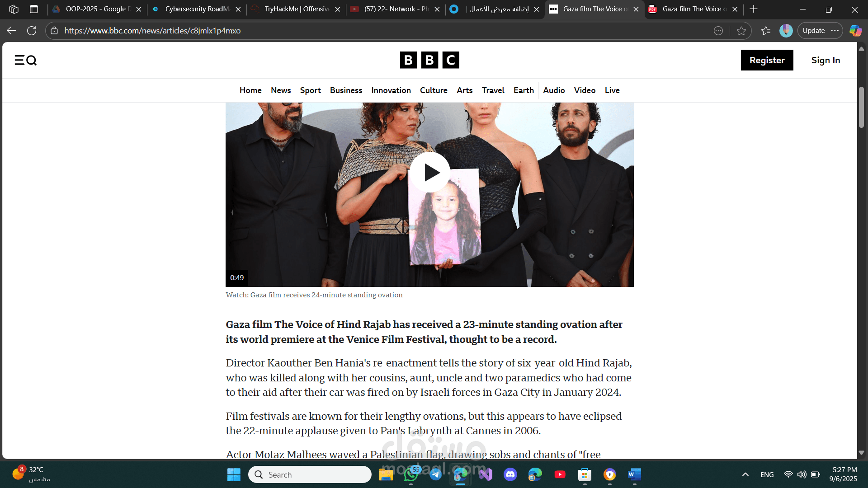Open the News section in BBC navigation
The height and width of the screenshot is (488, 868).
click(281, 90)
